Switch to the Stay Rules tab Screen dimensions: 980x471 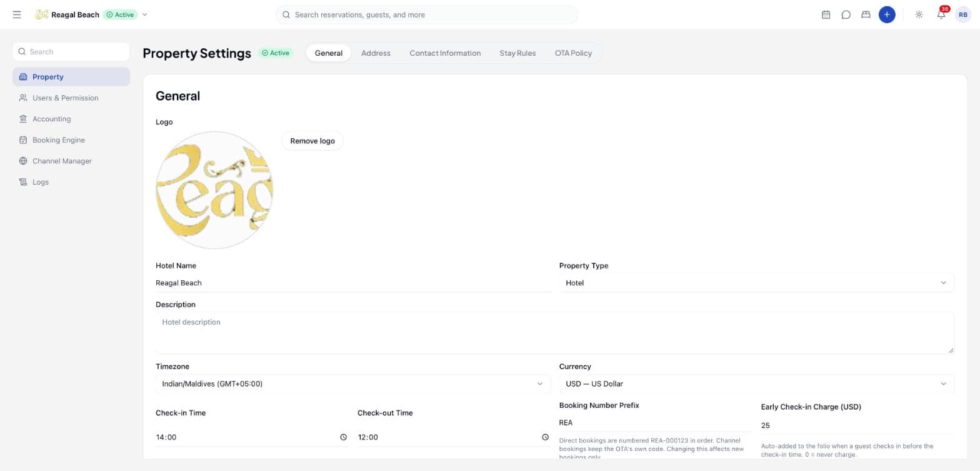tap(517, 53)
